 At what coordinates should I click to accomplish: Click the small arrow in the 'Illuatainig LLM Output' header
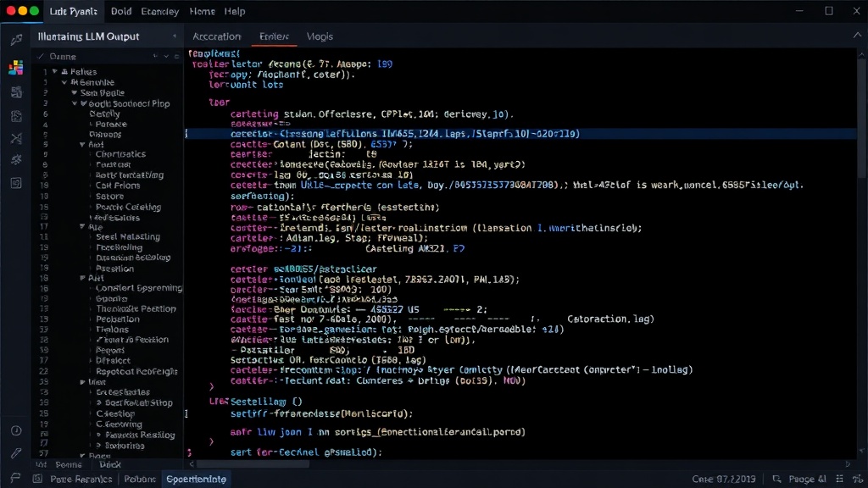coord(175,36)
